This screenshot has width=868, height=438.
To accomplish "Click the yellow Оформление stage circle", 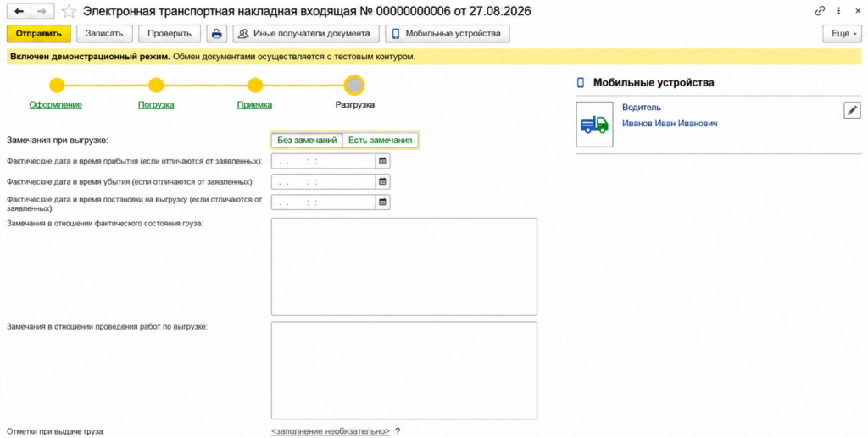I will pyautogui.click(x=57, y=86).
